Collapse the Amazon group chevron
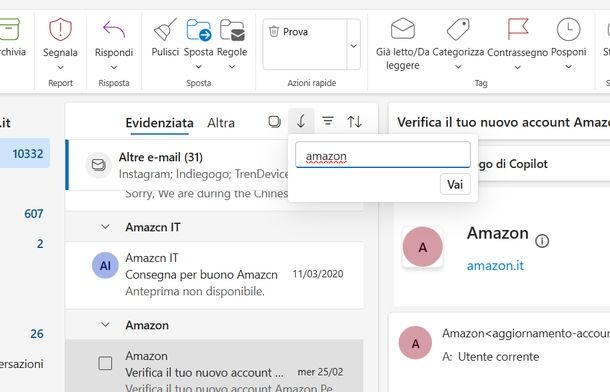The height and width of the screenshot is (392, 610). [x=105, y=325]
